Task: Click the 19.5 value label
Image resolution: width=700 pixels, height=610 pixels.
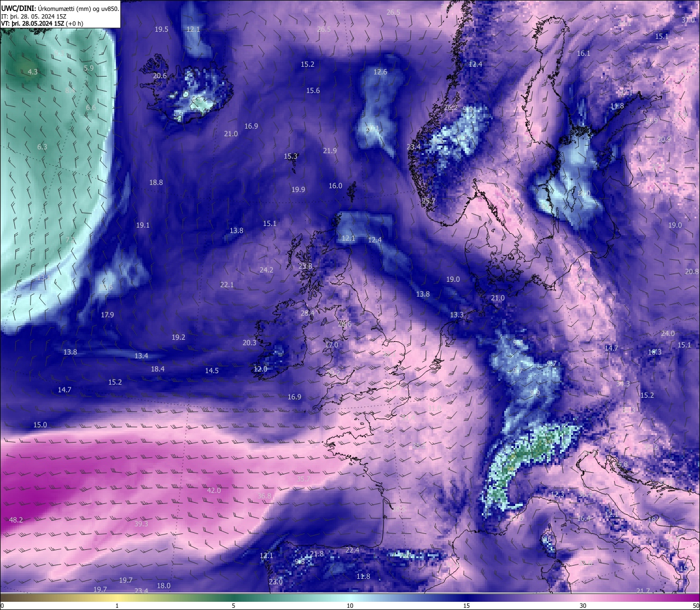Action: [161, 30]
